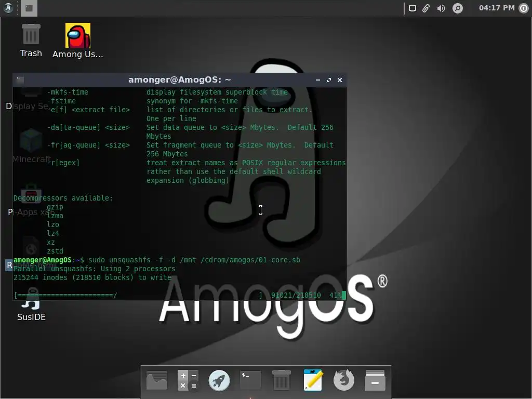Open the AmogOS application menu icon
Screen dimensions: 532x399
[8, 8]
